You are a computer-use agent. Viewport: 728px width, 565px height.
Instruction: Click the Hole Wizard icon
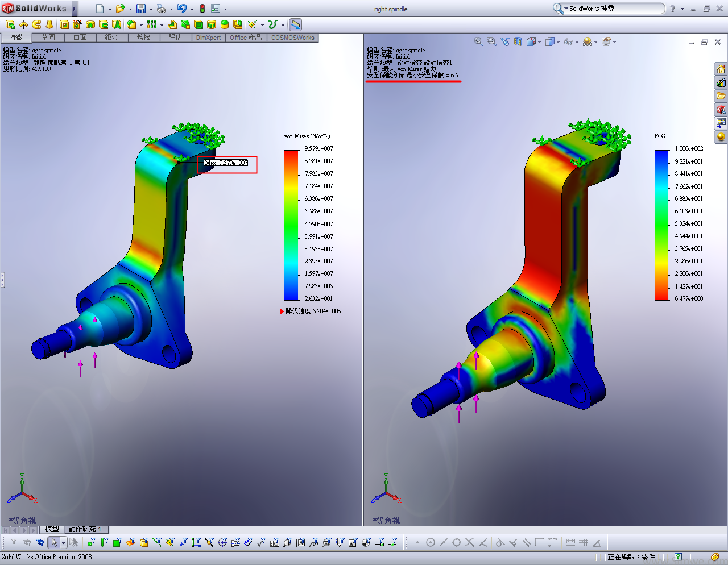click(x=77, y=24)
